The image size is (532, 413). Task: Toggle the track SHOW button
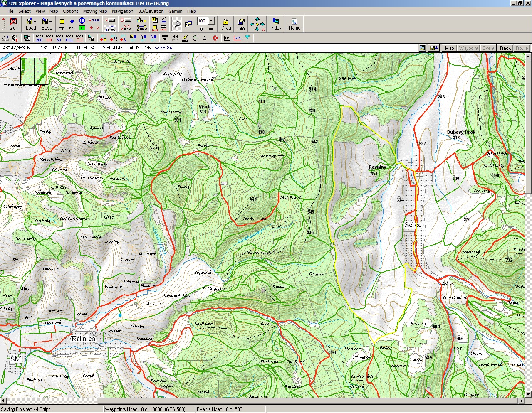(111, 28)
